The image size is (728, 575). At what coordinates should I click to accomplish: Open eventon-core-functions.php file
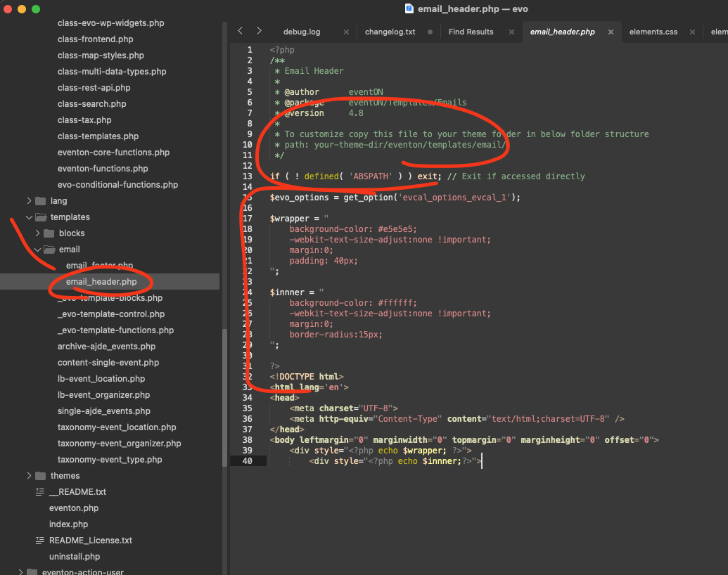[x=113, y=153]
